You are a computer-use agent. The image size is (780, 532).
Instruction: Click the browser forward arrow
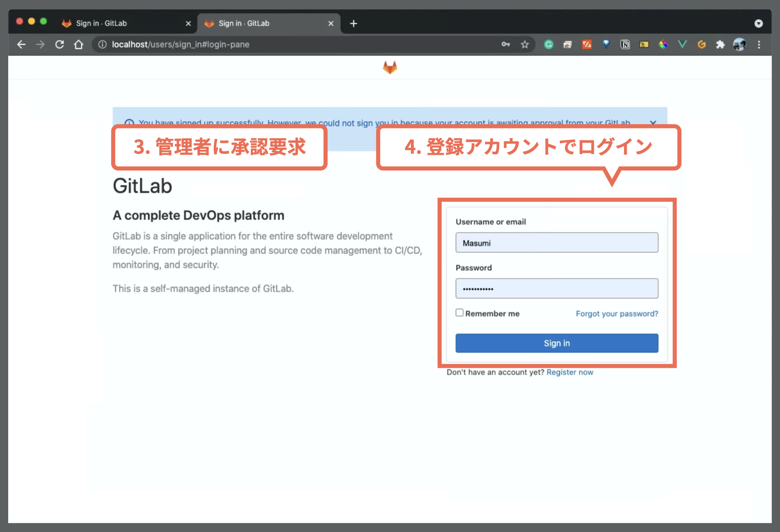[x=40, y=44]
